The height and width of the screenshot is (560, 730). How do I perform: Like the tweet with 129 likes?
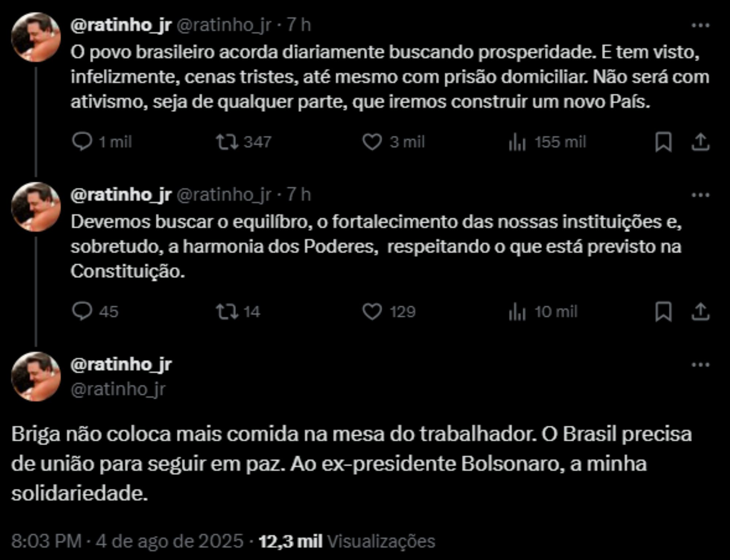[372, 312]
